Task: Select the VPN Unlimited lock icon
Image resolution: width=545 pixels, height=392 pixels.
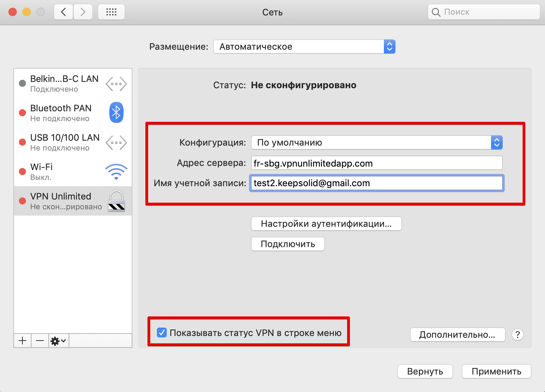Action: [x=117, y=201]
